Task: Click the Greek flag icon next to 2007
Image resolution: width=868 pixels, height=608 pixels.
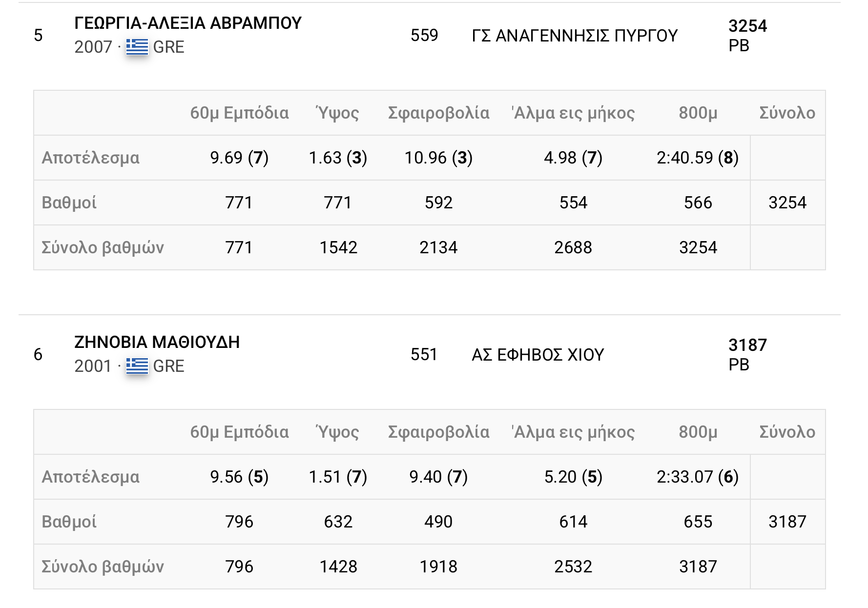Action: tap(137, 47)
